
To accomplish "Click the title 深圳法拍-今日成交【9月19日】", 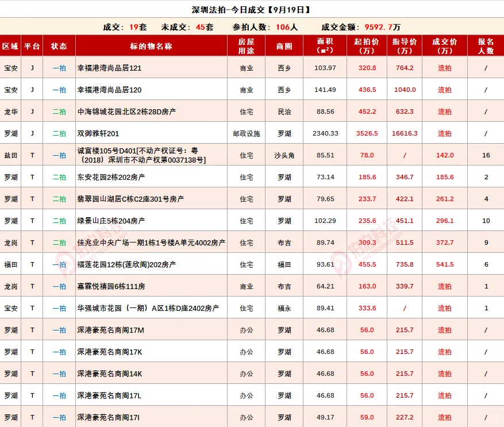I will point(251,10).
